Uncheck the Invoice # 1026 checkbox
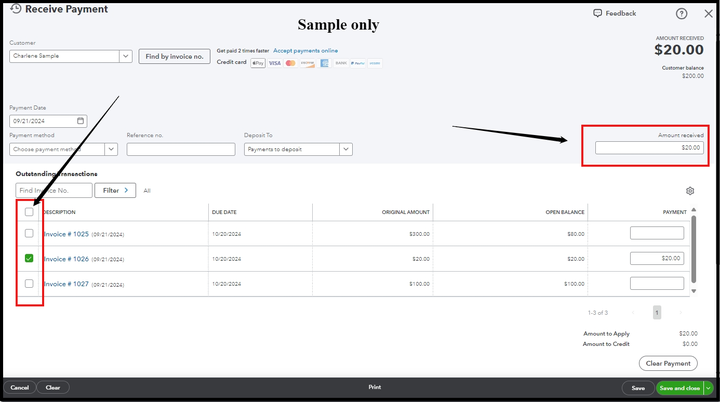Screen dimensions: 720x402 pyautogui.click(x=29, y=258)
